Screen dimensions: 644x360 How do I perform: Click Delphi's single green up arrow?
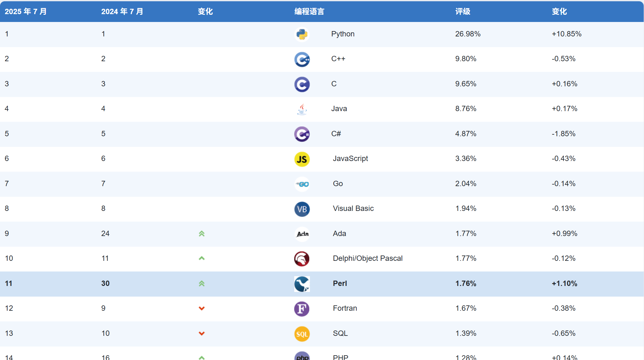pos(202,258)
